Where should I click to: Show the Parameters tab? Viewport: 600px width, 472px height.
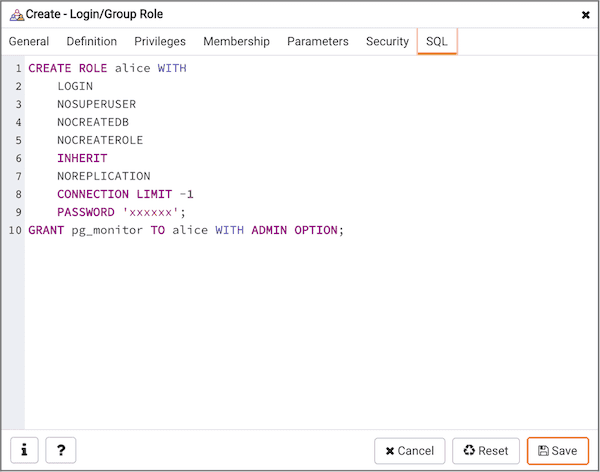pyautogui.click(x=318, y=42)
